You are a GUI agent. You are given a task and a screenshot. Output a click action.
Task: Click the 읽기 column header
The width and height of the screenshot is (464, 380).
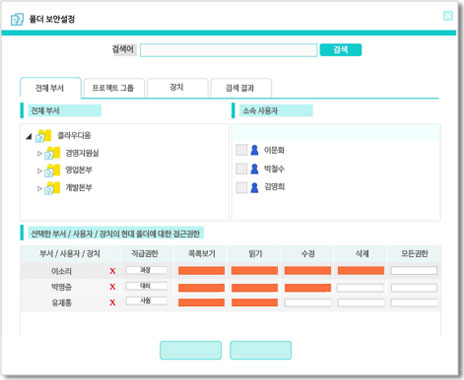tap(255, 254)
